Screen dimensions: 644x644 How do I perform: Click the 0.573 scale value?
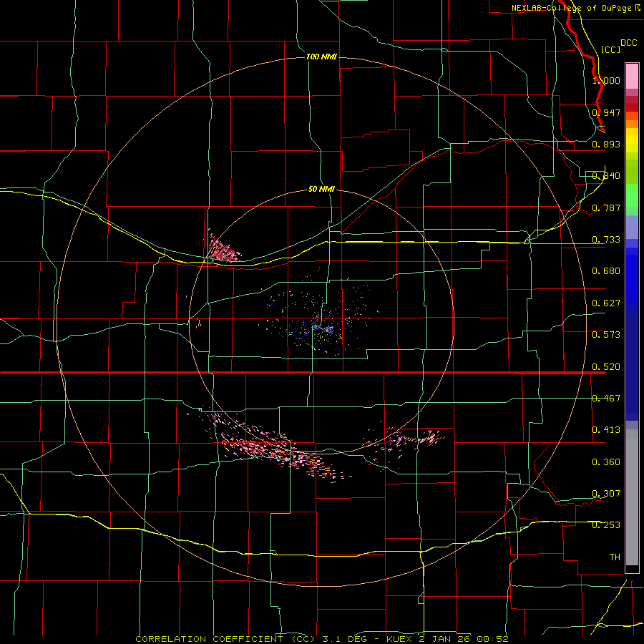pyautogui.click(x=606, y=335)
